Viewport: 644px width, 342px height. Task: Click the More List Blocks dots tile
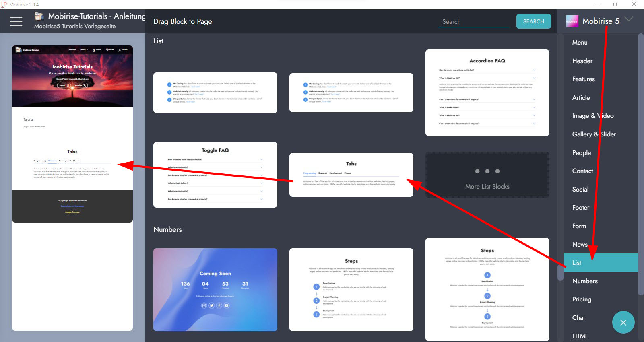coord(487,175)
